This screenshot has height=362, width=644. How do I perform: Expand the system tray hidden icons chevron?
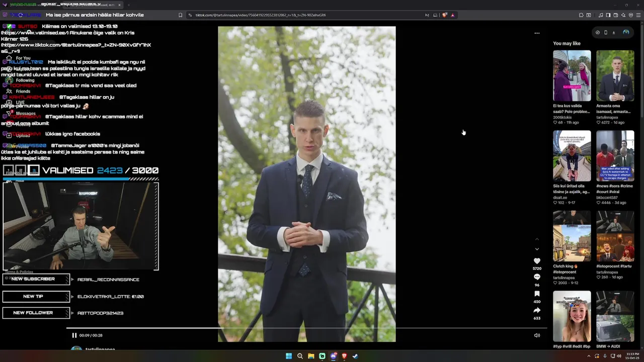coord(589,356)
